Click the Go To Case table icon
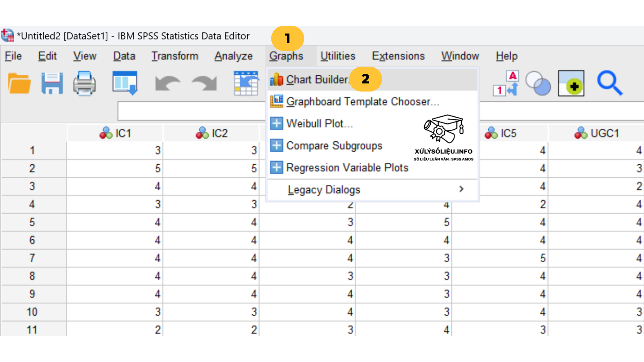 tap(247, 83)
